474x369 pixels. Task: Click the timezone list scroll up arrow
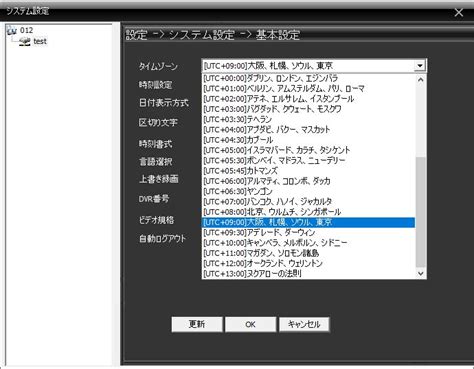(421, 80)
